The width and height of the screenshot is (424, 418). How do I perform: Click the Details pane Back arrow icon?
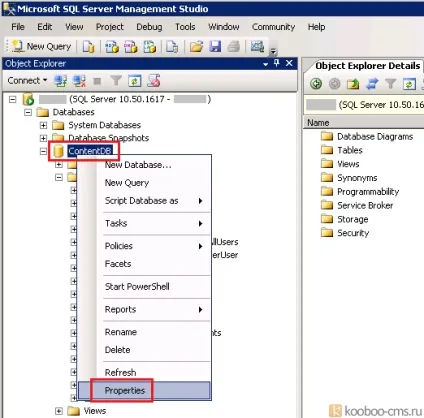(316, 83)
